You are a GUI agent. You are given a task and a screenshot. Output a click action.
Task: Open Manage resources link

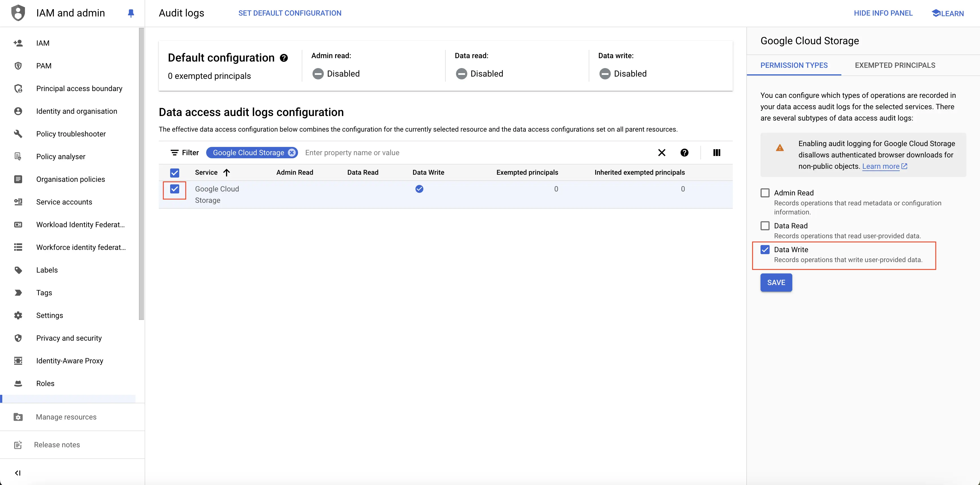tap(66, 417)
